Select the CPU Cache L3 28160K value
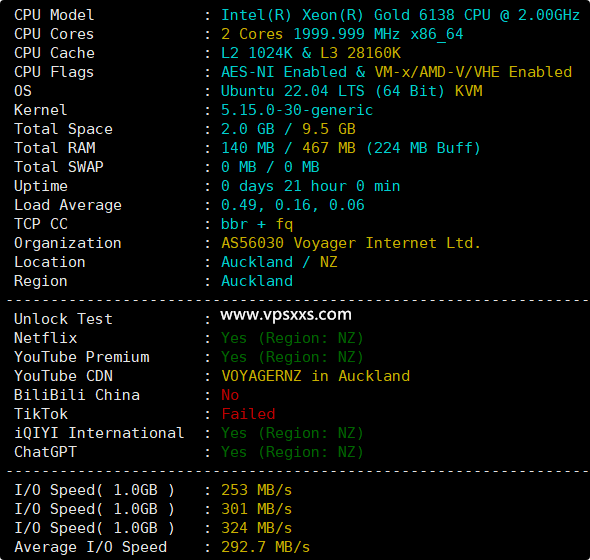The width and height of the screenshot is (590, 560). 360,53
